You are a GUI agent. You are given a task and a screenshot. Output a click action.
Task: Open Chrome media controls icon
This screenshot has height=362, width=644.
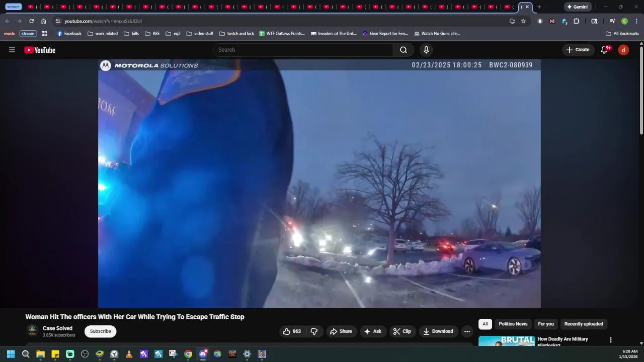612,21
